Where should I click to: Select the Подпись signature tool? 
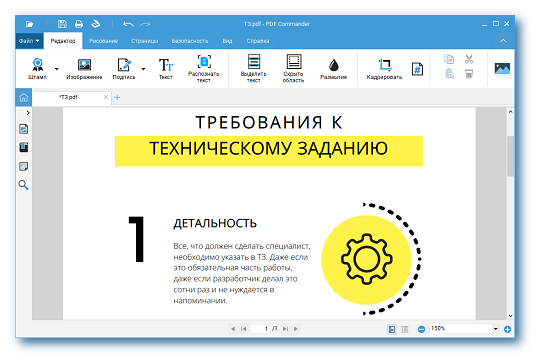(124, 69)
